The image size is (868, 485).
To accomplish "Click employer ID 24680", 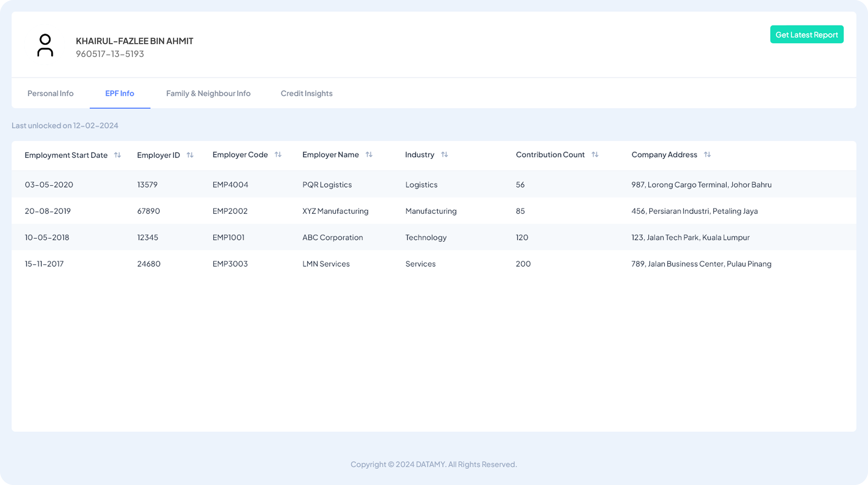I will click(149, 264).
